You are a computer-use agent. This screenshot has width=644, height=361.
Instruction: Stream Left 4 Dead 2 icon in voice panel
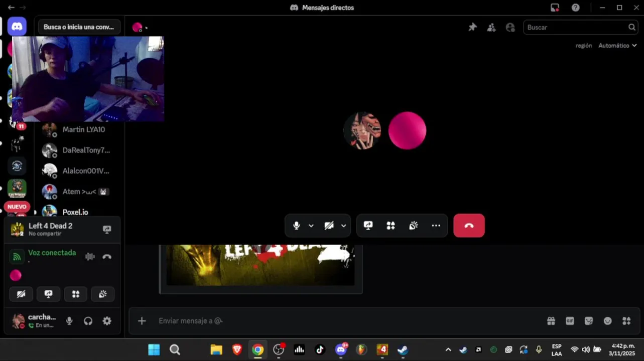pos(107,229)
